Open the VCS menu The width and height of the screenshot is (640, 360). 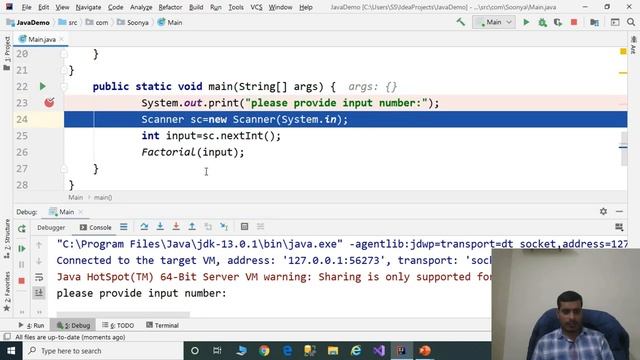pyautogui.click(x=256, y=7)
